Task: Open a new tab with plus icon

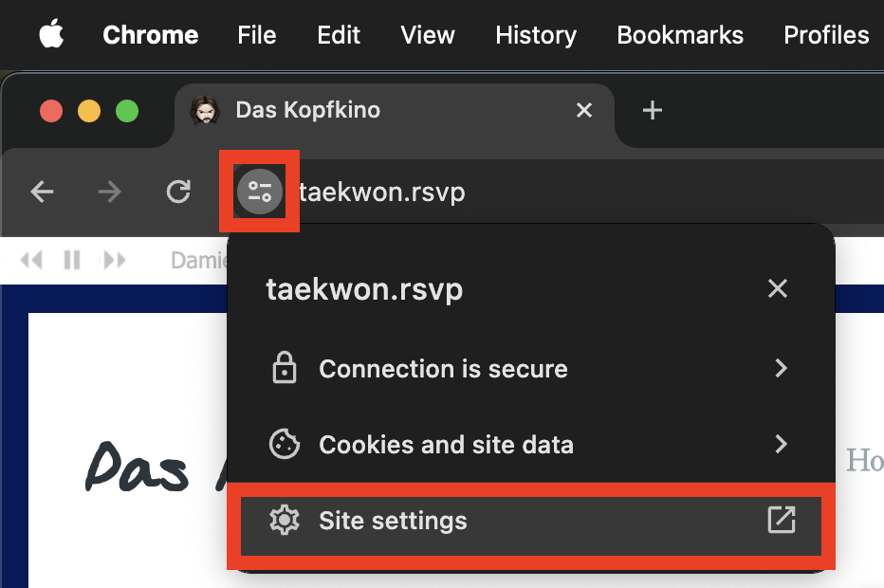Action: (653, 110)
